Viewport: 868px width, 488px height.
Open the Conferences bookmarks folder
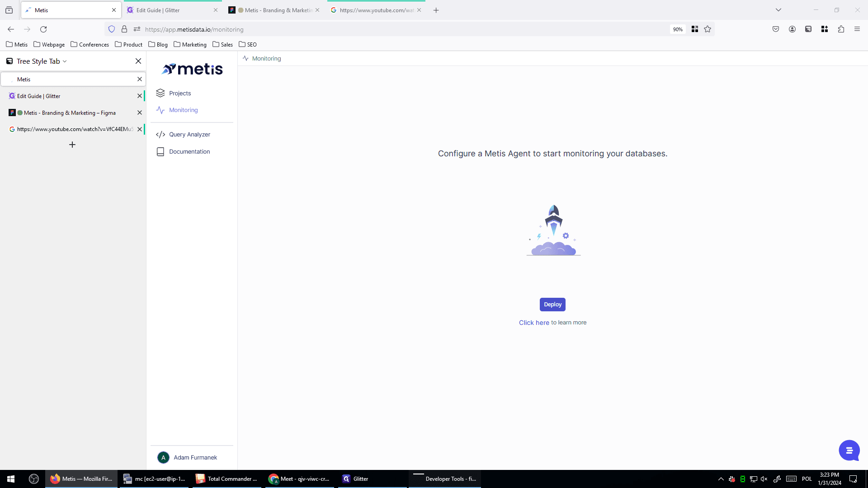pyautogui.click(x=90, y=44)
